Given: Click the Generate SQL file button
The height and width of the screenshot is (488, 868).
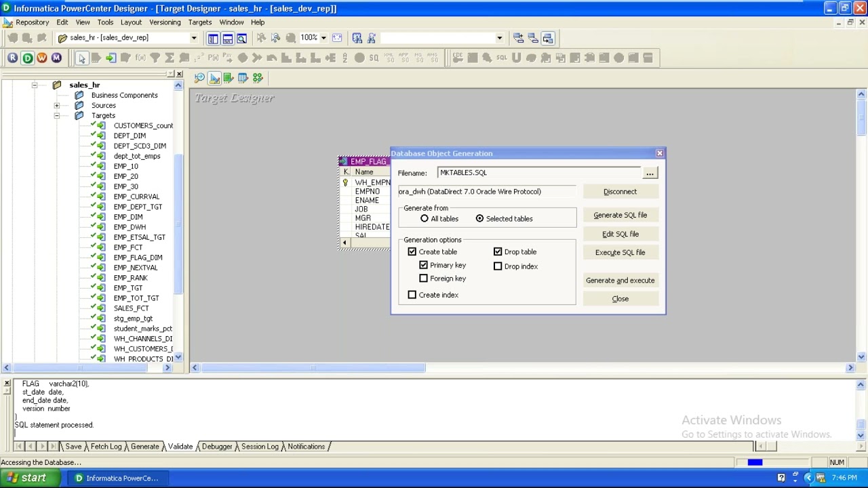Looking at the screenshot, I should coord(620,216).
